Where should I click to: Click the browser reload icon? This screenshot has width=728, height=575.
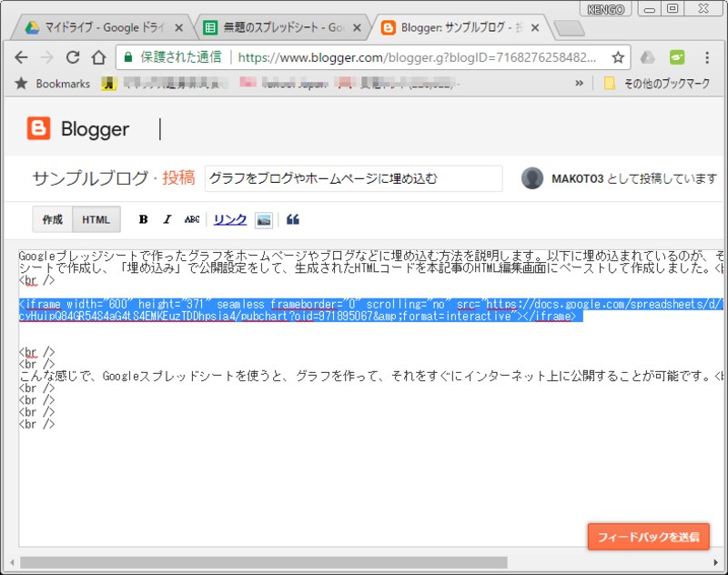point(73,56)
